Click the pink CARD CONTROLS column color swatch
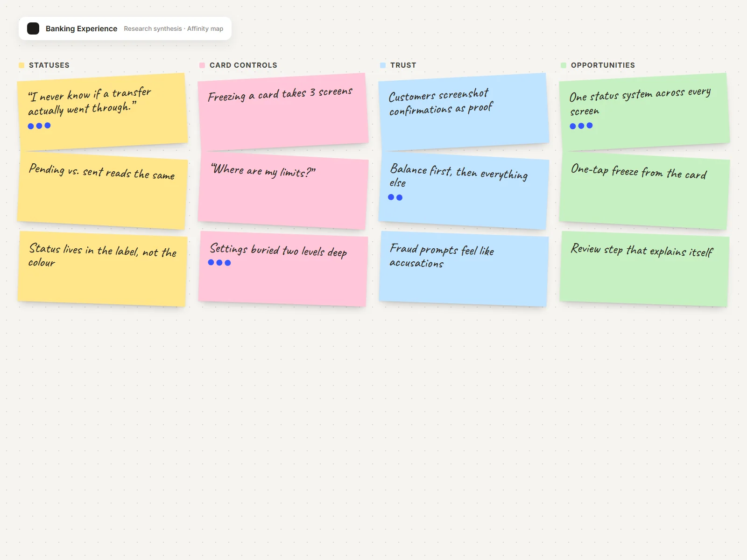The image size is (747, 560). [202, 65]
